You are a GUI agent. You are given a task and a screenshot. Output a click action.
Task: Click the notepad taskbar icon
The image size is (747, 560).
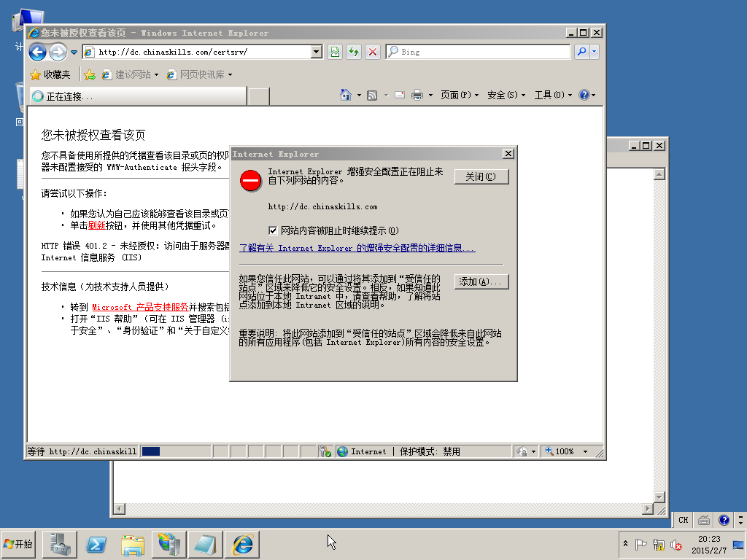(206, 544)
